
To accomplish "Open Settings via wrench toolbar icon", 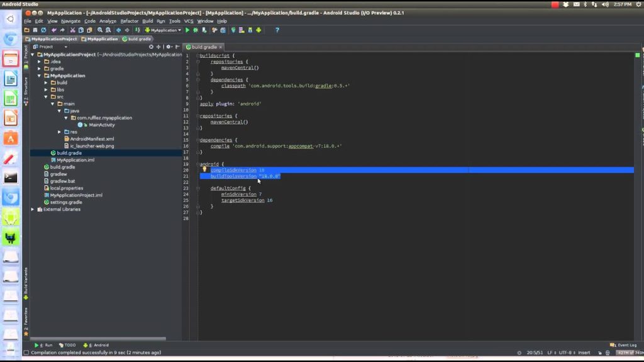I will 214,30.
